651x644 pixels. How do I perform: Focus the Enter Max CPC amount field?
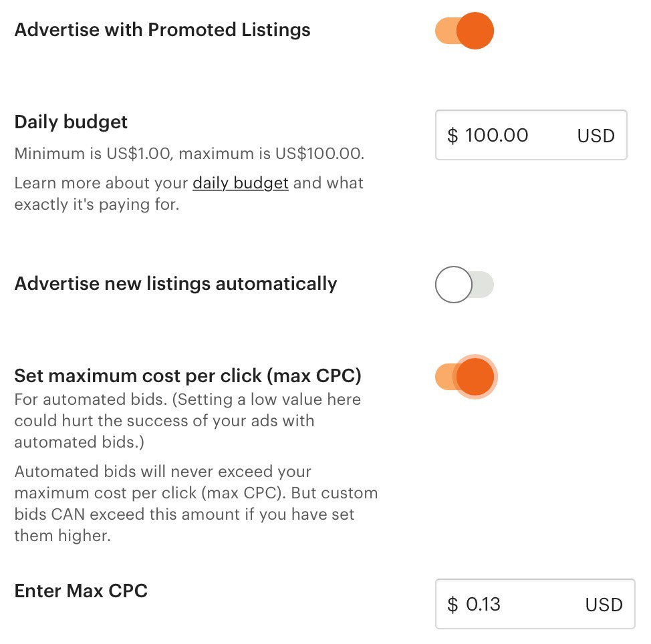point(535,604)
